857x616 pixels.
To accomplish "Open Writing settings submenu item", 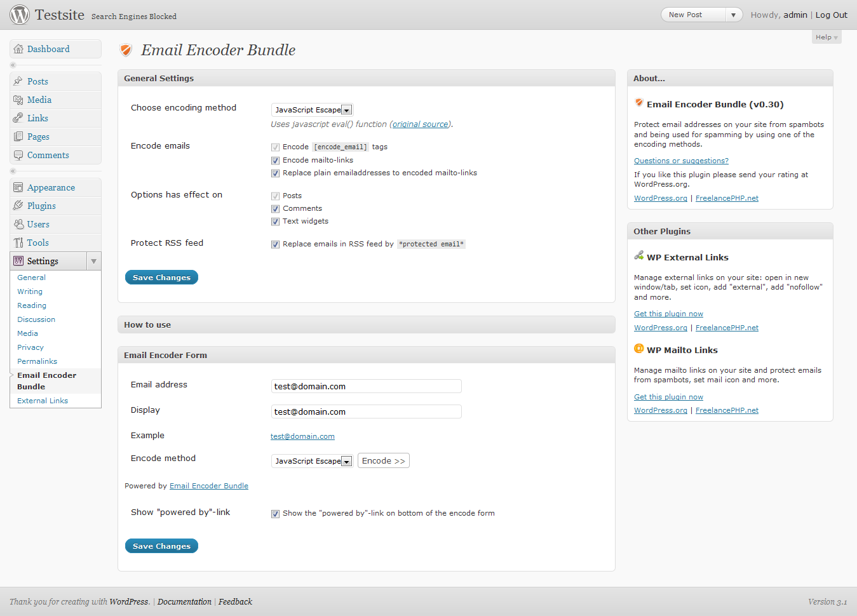I will pyautogui.click(x=30, y=291).
